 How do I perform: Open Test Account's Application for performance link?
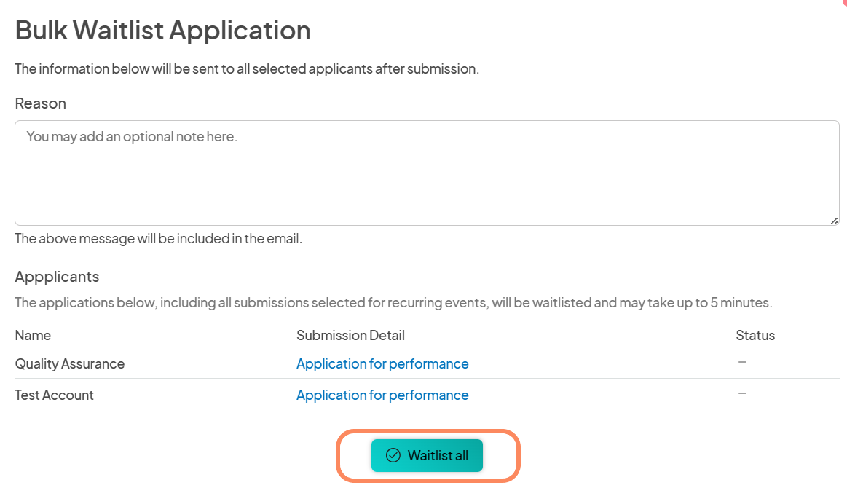coord(382,395)
